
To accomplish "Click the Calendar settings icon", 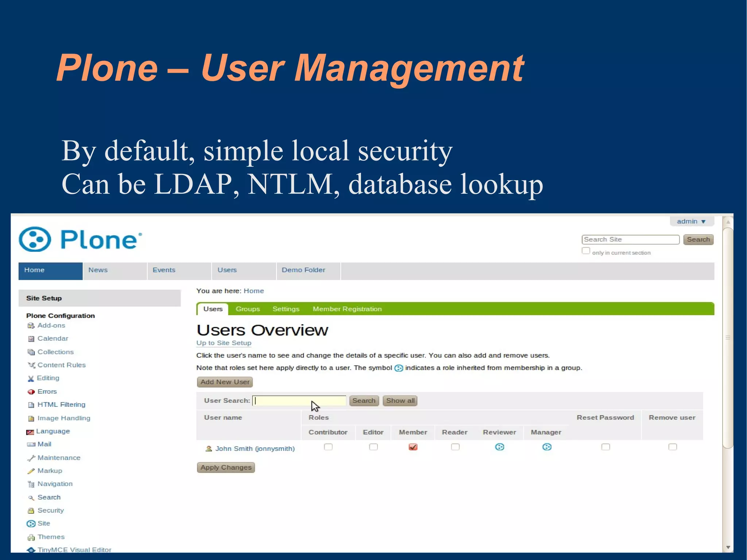I will pyautogui.click(x=31, y=339).
